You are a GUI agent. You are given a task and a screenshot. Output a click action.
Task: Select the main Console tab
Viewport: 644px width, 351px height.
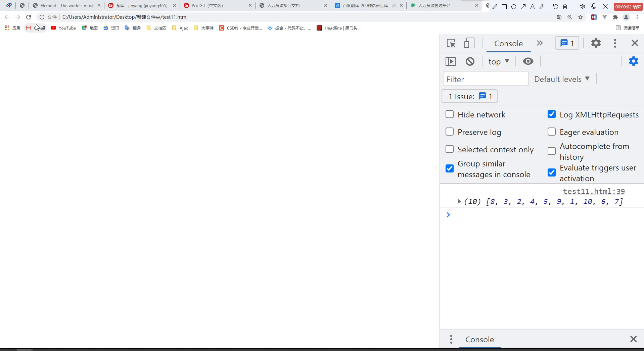(508, 43)
